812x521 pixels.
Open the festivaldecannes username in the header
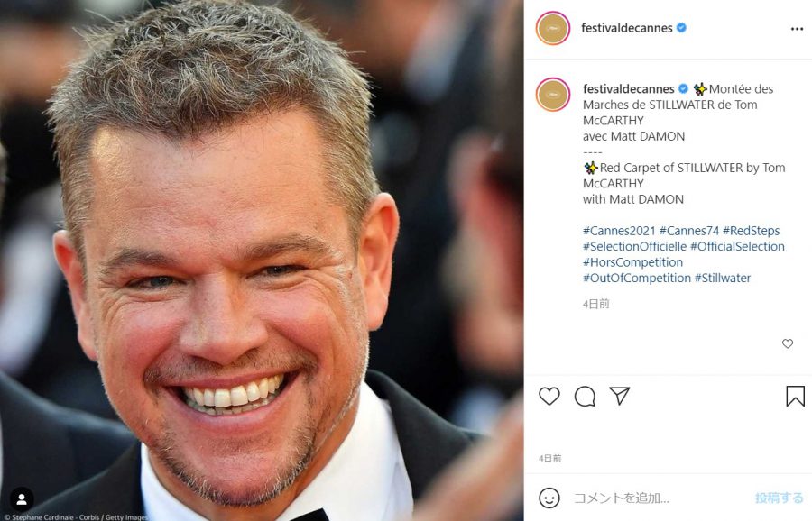click(627, 28)
